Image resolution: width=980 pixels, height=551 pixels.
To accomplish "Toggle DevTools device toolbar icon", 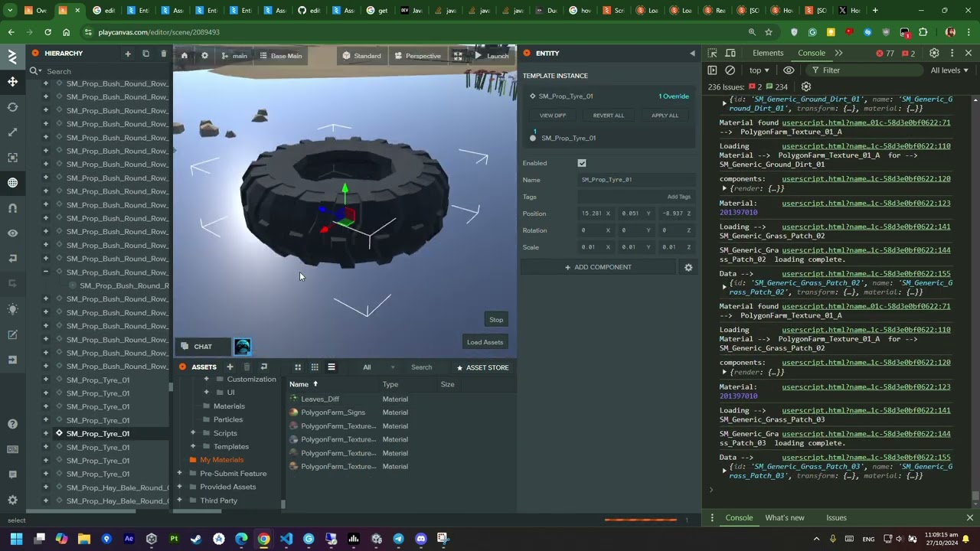I will click(x=730, y=54).
